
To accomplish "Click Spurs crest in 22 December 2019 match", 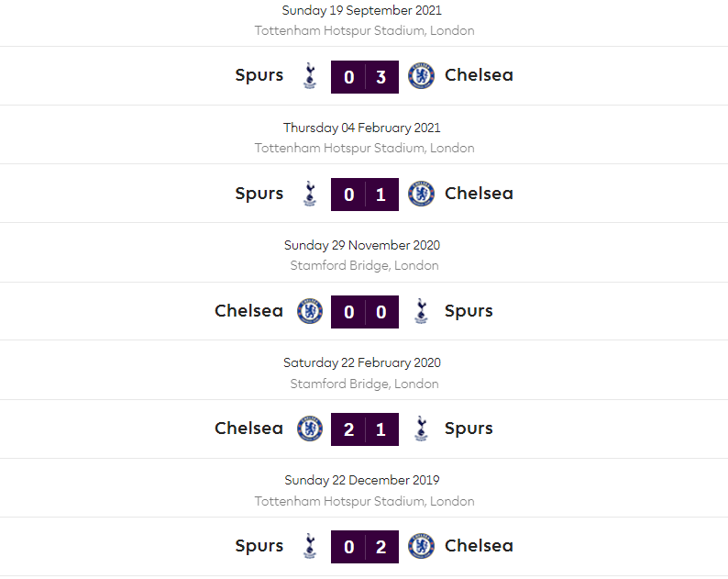I will (309, 546).
